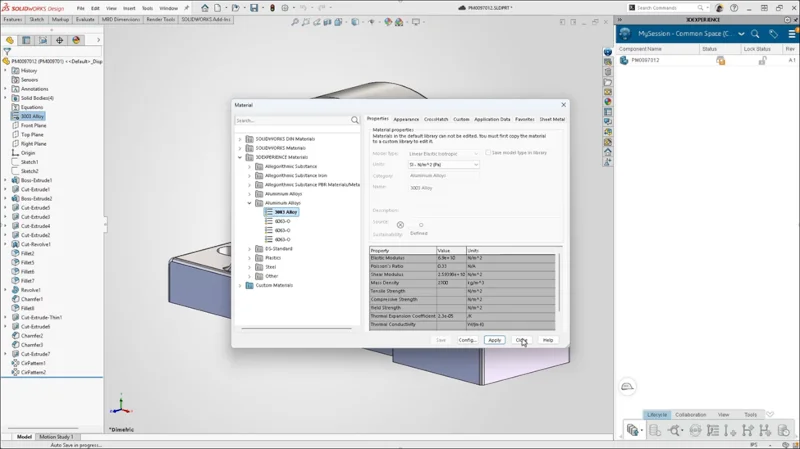Click the 3DEXPERIENCE compass icon
This screenshot has height=449, width=800.
click(x=625, y=34)
